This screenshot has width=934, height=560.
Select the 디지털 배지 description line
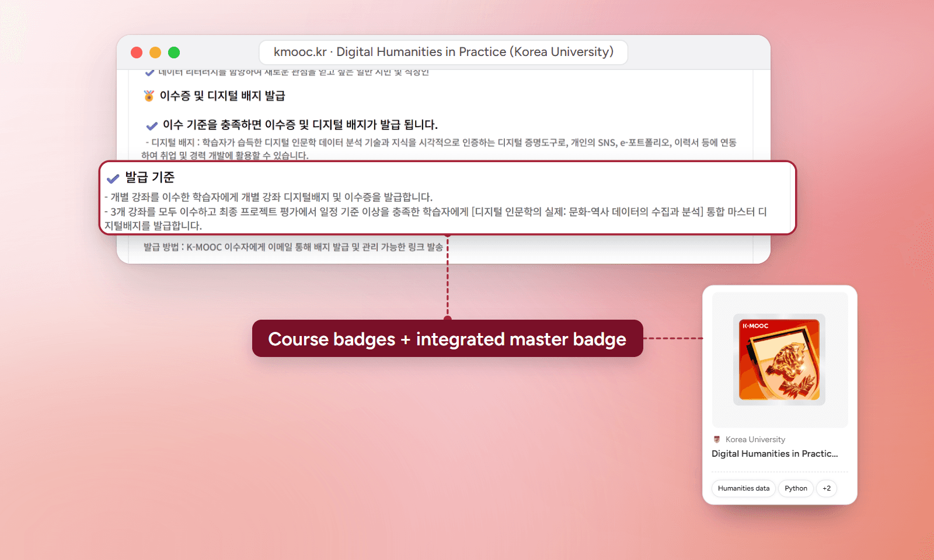coord(439,149)
